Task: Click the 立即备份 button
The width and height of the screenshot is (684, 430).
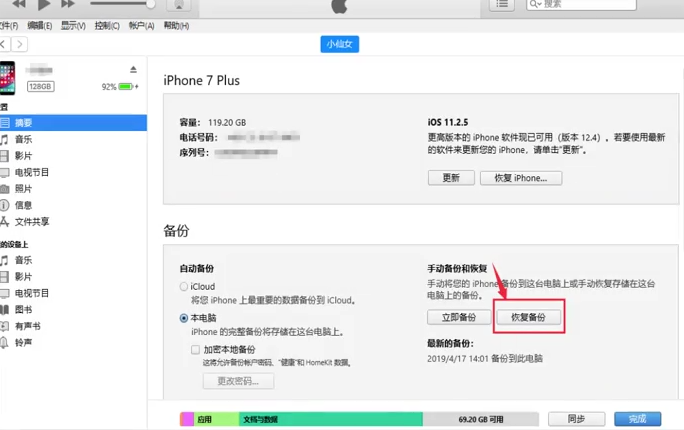Action: coord(459,317)
